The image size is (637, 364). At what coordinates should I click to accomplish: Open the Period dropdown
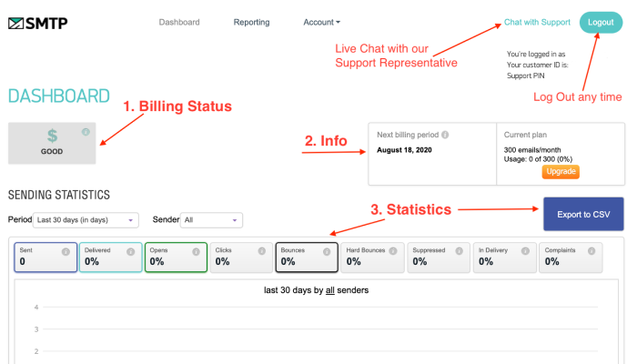pos(86,219)
